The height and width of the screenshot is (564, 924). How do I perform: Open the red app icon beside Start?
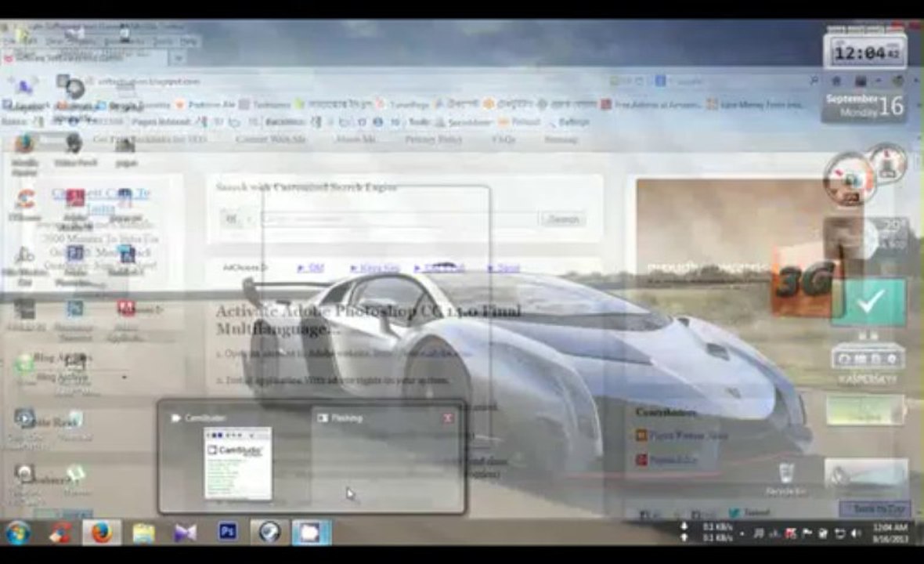60,533
